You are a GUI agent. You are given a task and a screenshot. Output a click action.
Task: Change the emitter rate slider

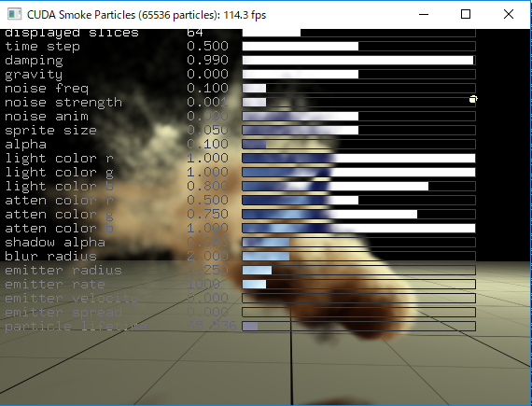(359, 285)
